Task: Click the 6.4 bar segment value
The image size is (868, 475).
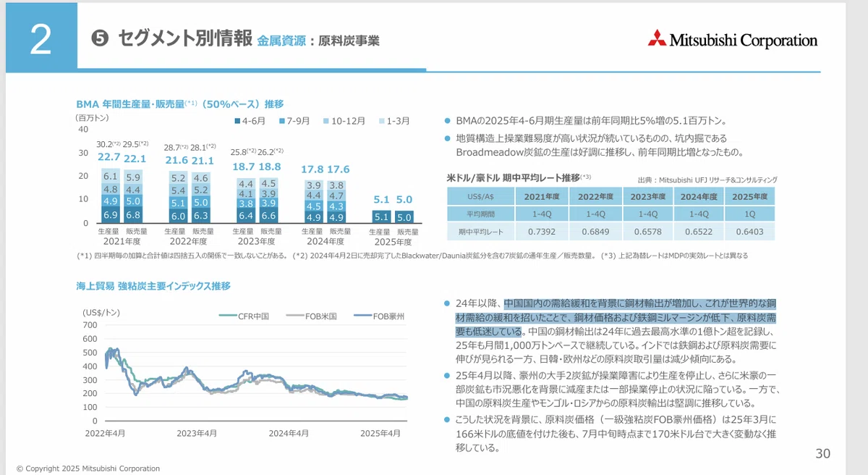Action: click(x=246, y=216)
